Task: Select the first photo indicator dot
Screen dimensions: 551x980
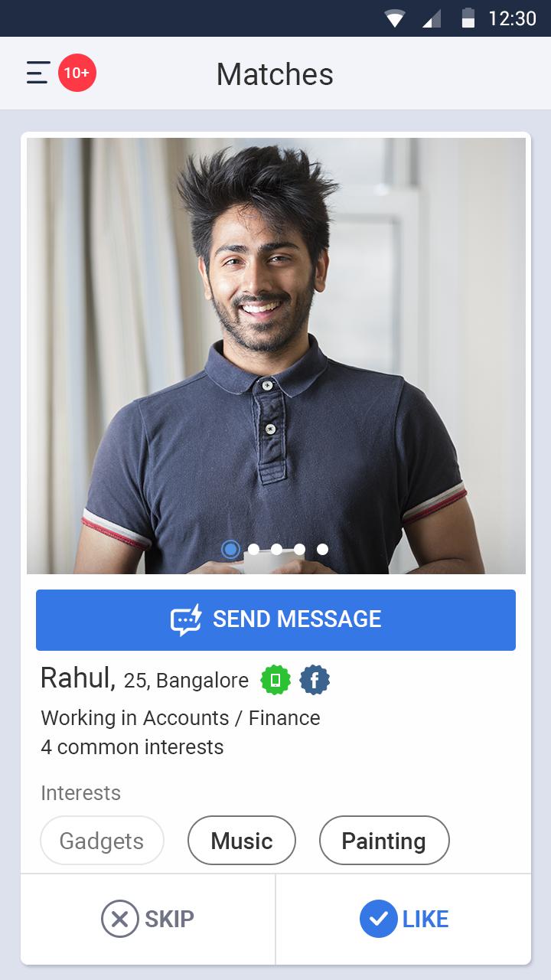Action: click(230, 549)
